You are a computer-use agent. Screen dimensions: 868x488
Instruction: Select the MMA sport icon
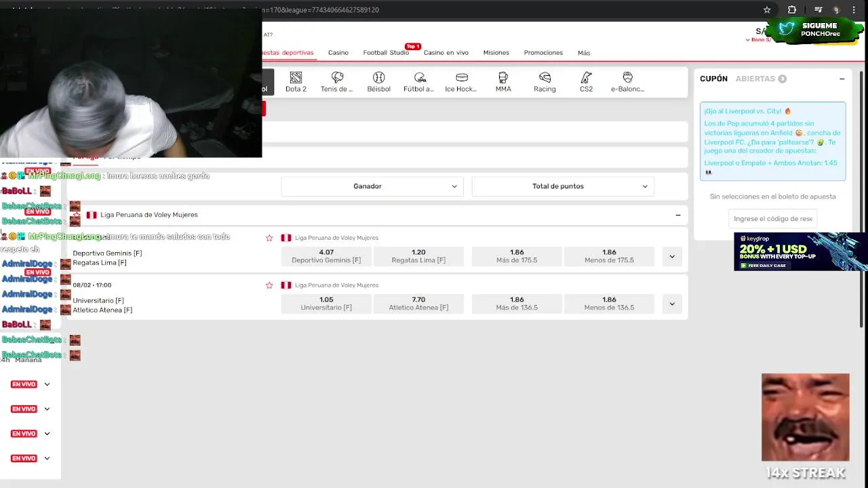pyautogui.click(x=503, y=82)
